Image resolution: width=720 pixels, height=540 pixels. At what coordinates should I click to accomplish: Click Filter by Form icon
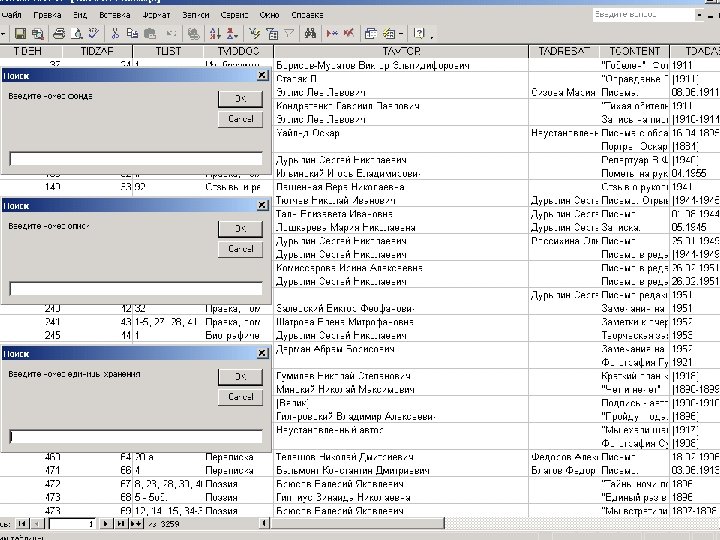(272, 33)
